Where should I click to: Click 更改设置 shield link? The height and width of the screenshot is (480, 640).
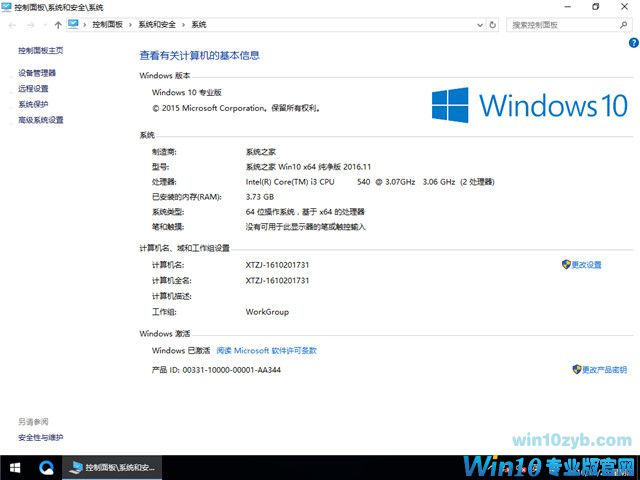tap(581, 264)
